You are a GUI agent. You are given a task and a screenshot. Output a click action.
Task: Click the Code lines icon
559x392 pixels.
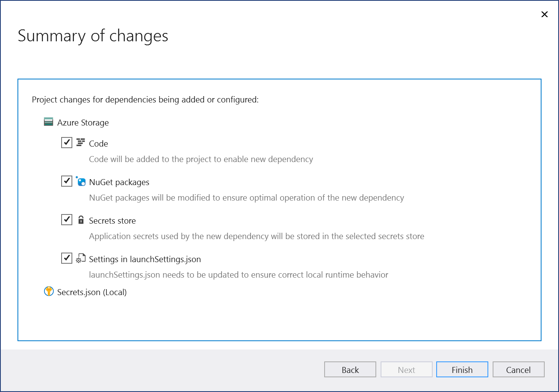[81, 143]
